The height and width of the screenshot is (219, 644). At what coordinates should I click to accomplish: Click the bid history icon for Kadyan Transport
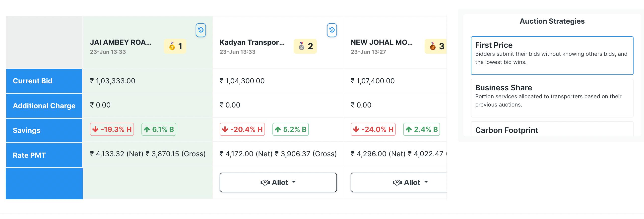tap(332, 30)
